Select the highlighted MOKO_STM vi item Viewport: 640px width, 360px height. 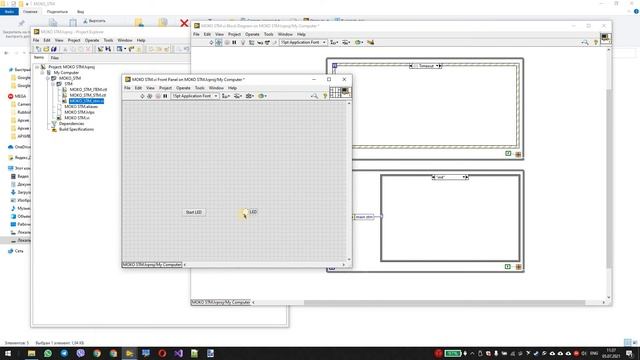tap(87, 101)
